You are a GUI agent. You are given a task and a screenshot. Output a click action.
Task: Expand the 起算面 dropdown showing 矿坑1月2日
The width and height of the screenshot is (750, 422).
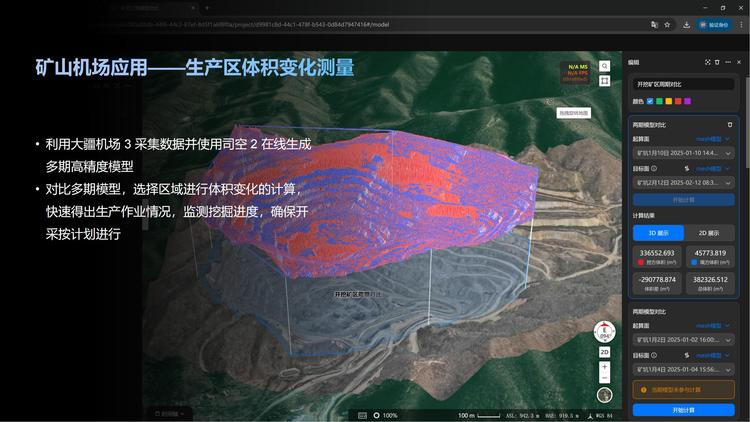pos(684,340)
